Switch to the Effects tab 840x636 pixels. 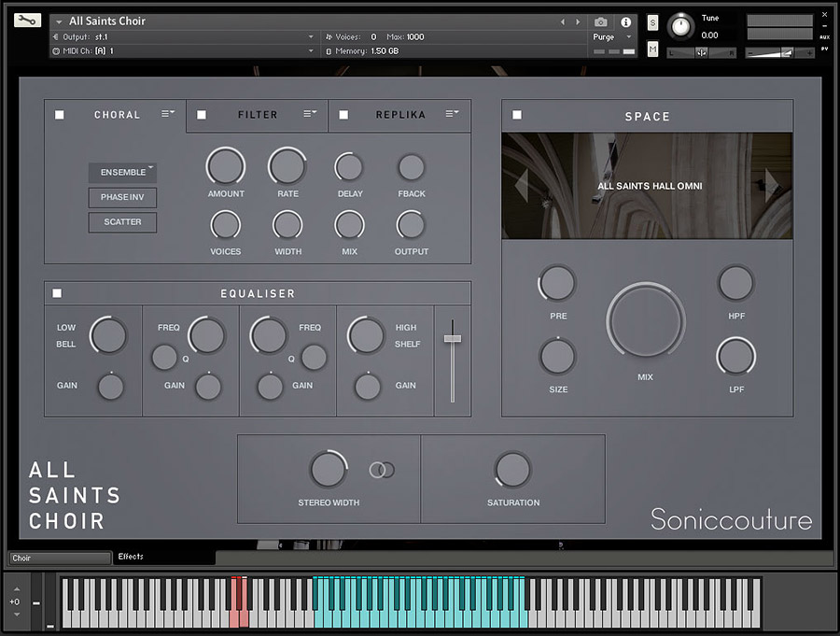(131, 557)
